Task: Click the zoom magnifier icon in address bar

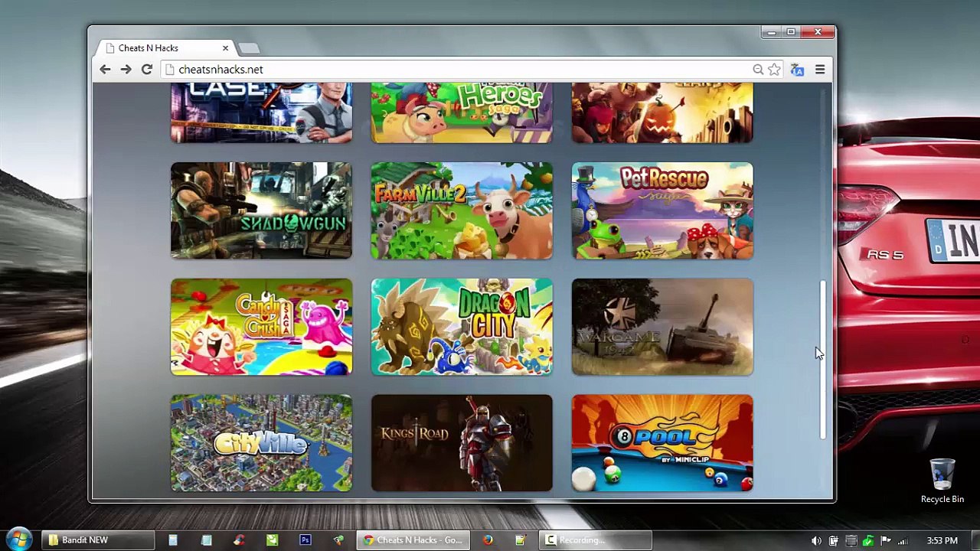Action: click(x=758, y=70)
